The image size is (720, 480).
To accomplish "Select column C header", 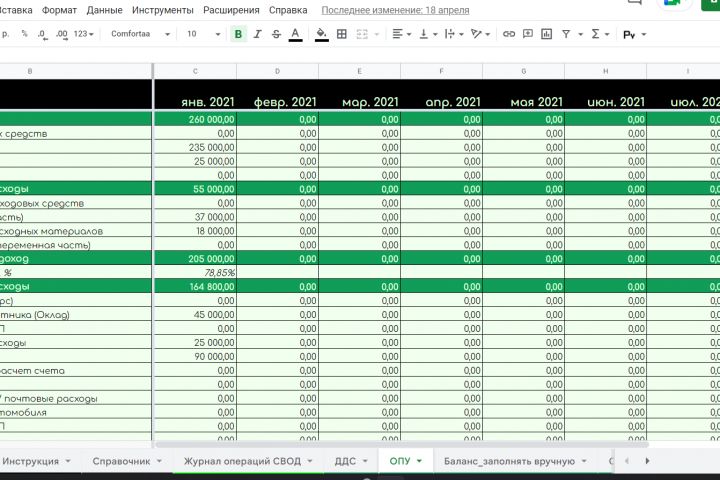I will click(x=195, y=71).
